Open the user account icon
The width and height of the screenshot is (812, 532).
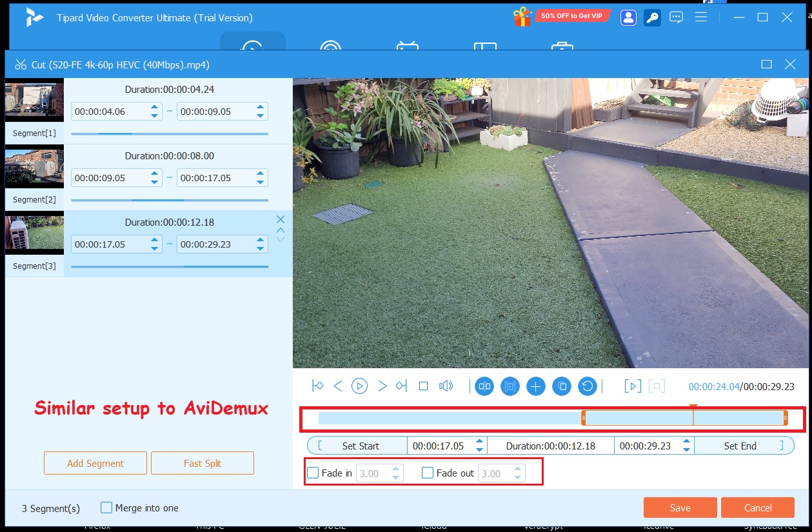[x=628, y=17]
